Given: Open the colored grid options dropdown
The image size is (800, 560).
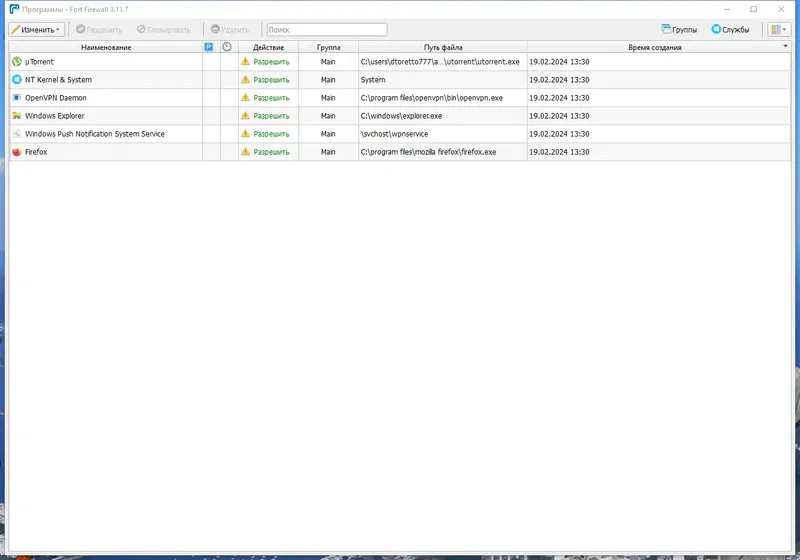Looking at the screenshot, I should click(778, 30).
